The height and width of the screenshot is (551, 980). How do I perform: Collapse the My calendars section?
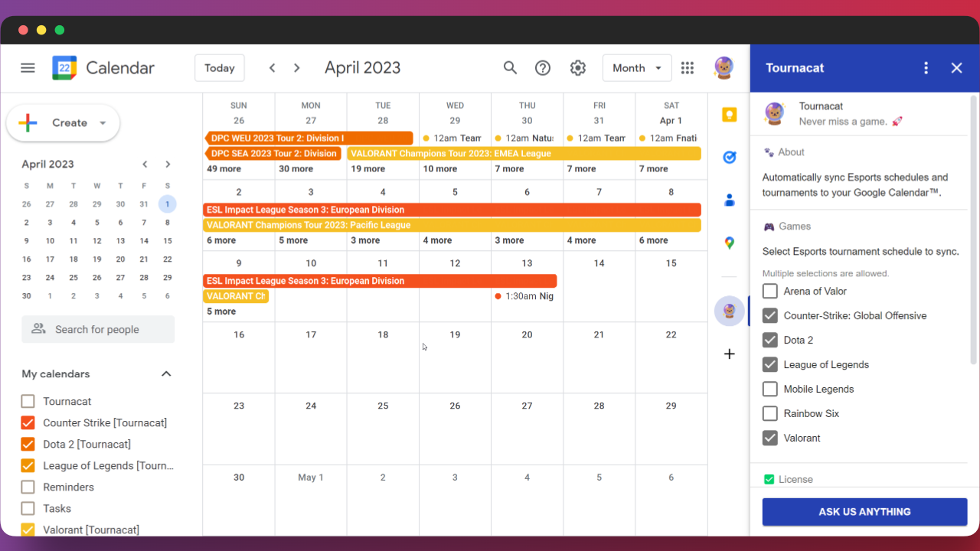tap(166, 374)
